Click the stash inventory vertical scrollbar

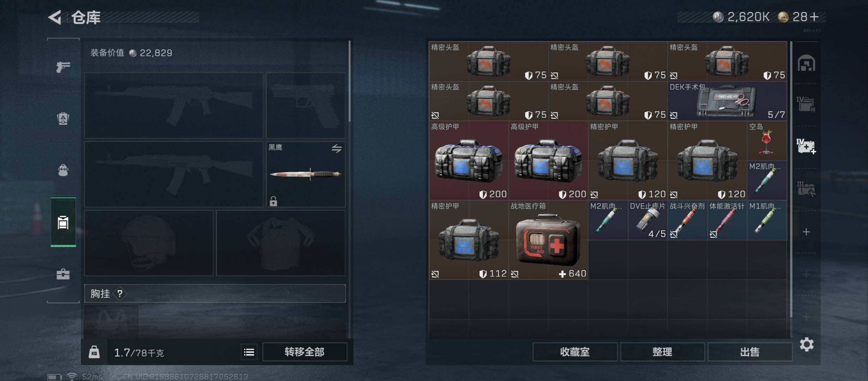[x=791, y=179]
